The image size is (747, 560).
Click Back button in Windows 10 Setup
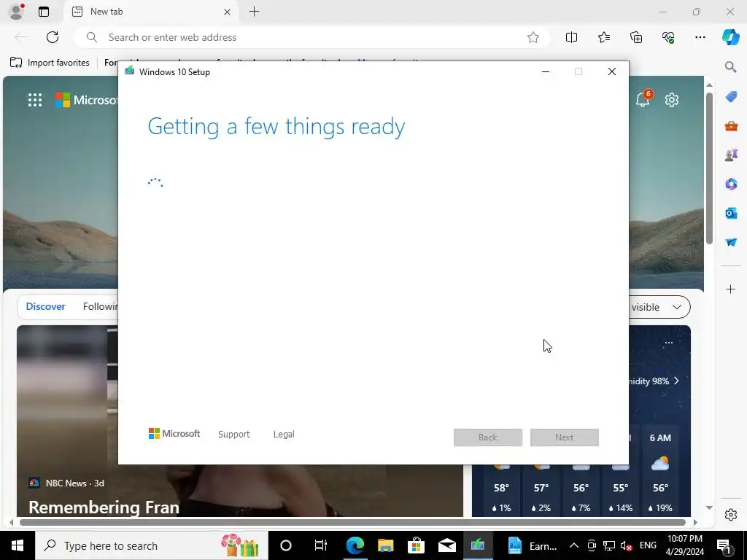tap(488, 437)
